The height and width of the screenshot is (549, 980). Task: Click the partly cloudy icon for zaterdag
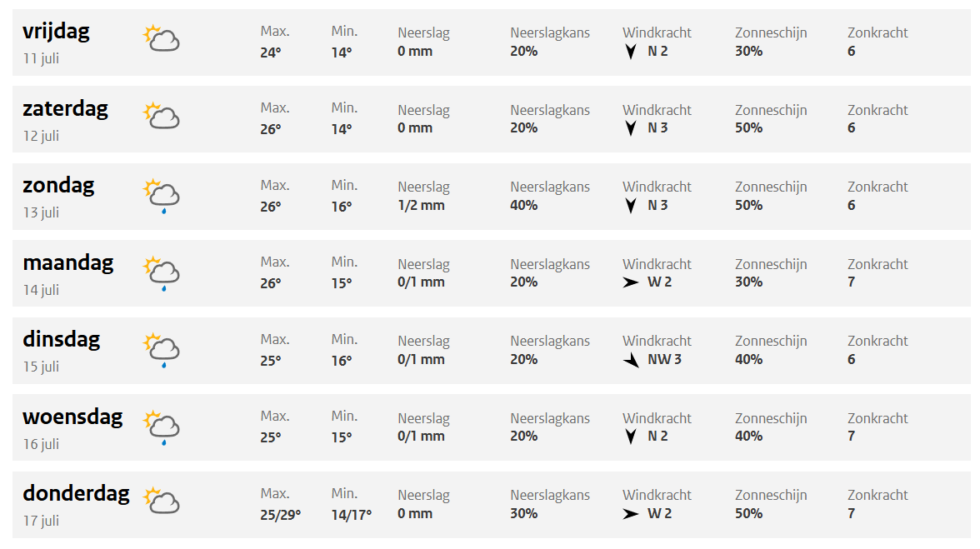(x=162, y=116)
